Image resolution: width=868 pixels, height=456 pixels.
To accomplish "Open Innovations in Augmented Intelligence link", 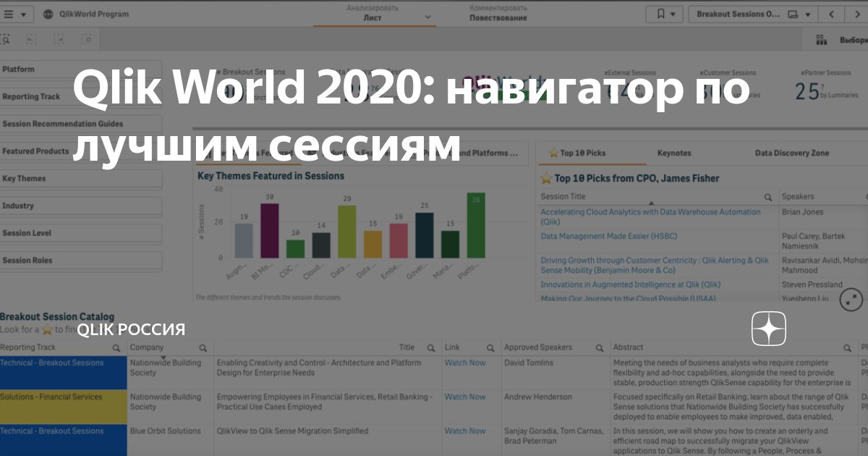I will click(x=631, y=285).
